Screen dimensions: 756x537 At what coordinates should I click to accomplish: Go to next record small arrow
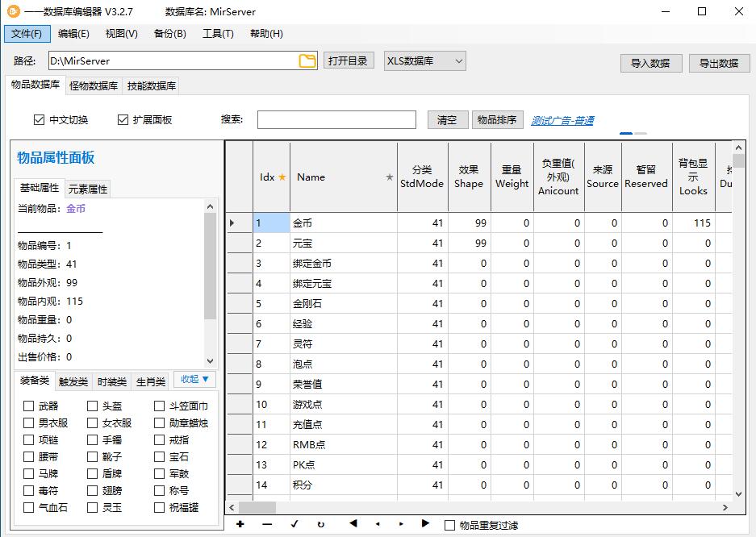tap(401, 524)
